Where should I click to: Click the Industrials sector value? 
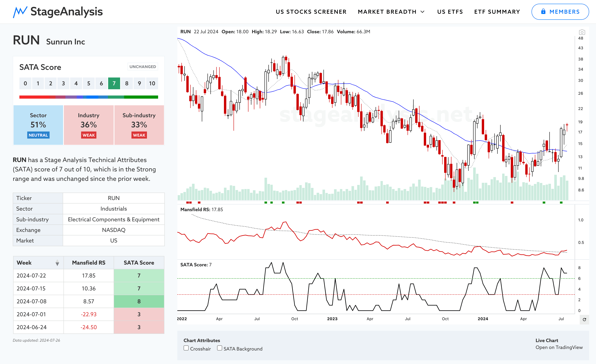[x=114, y=209]
